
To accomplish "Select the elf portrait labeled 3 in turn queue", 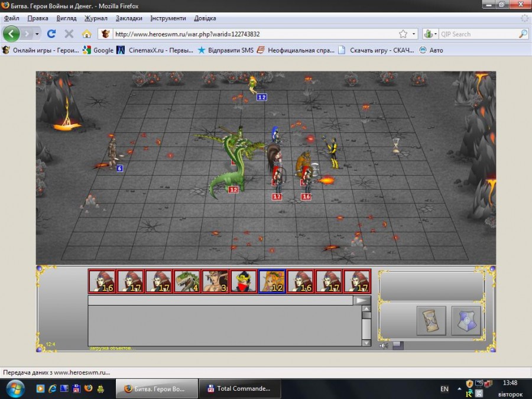I will [x=215, y=281].
